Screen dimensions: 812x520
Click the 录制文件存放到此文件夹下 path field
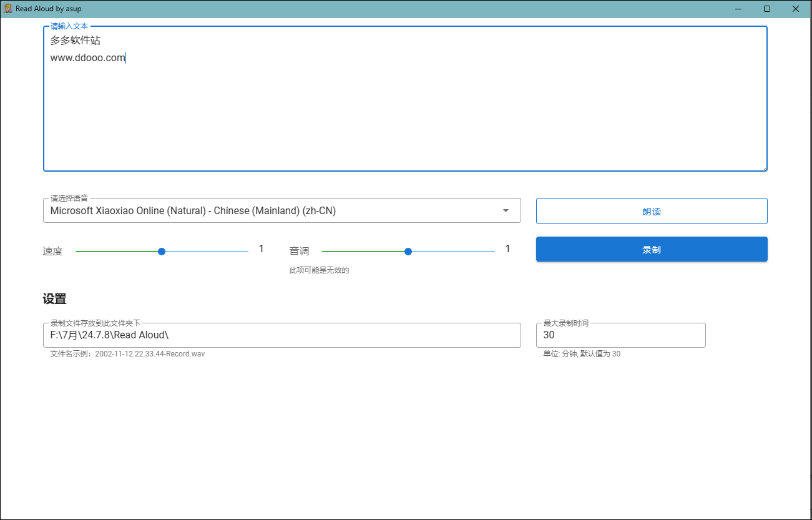[281, 335]
